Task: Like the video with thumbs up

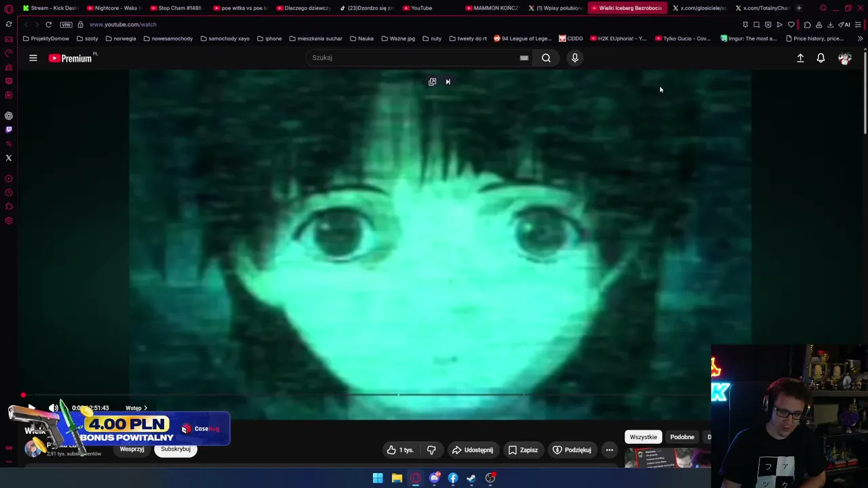Action: point(400,450)
